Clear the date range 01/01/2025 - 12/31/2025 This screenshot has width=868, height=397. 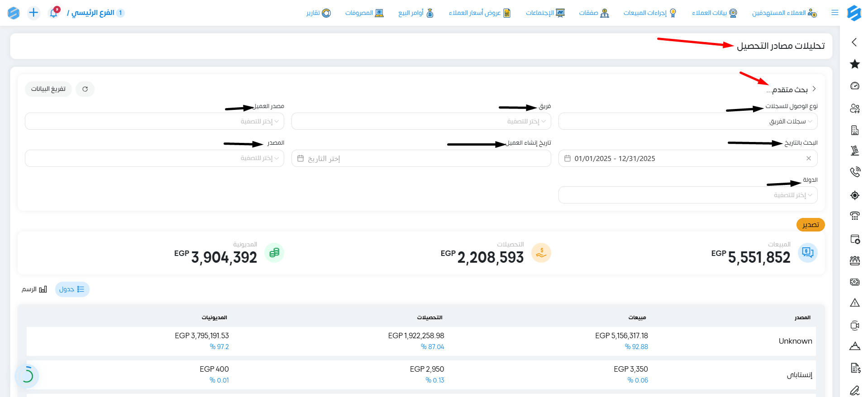[x=808, y=158]
